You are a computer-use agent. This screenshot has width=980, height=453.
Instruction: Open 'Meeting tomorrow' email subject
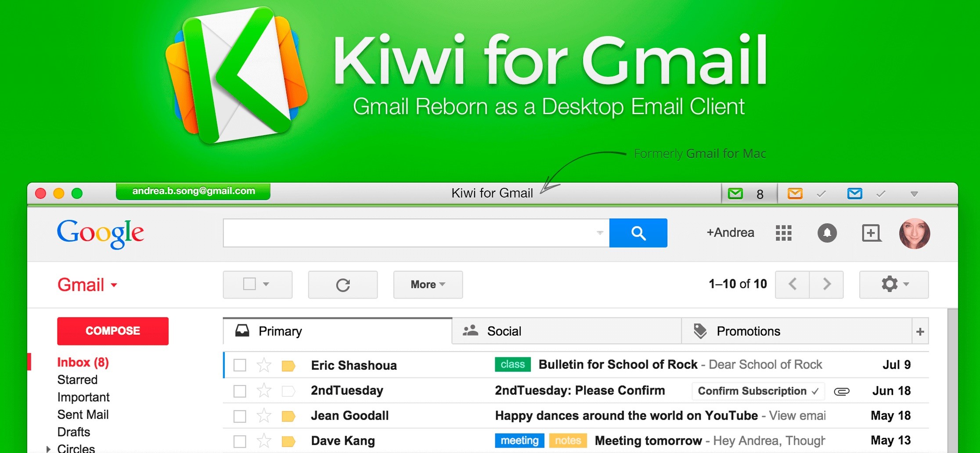click(x=648, y=441)
